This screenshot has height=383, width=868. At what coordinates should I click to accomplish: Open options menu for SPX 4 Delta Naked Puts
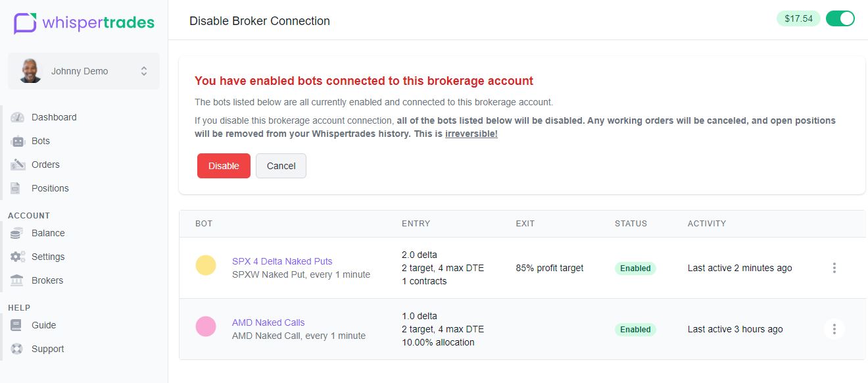coord(834,268)
